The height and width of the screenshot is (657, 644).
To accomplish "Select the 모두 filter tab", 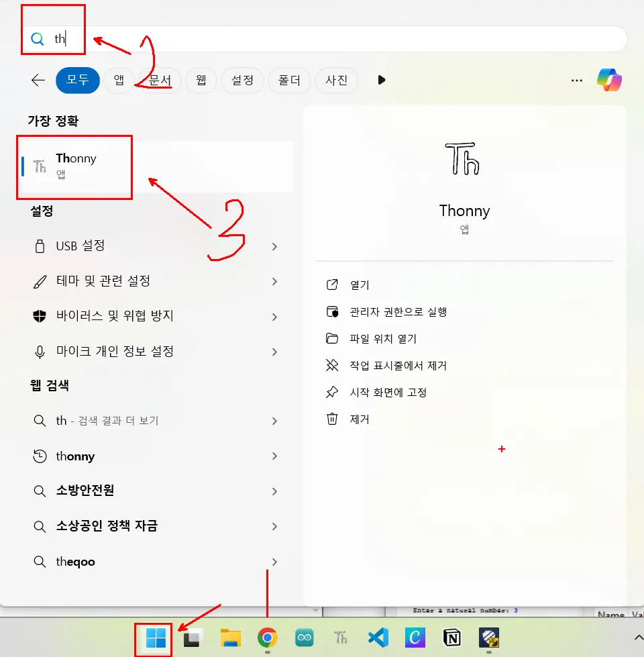I will pyautogui.click(x=78, y=80).
